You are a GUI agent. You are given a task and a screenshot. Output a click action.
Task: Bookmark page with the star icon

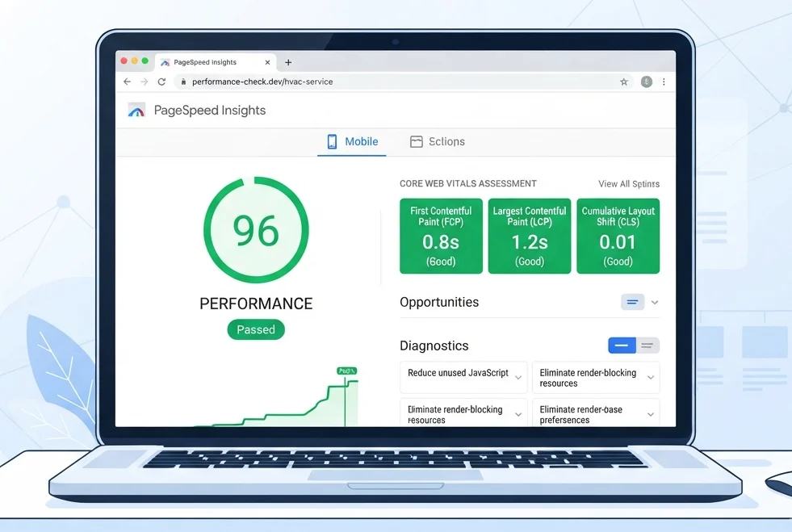[624, 82]
